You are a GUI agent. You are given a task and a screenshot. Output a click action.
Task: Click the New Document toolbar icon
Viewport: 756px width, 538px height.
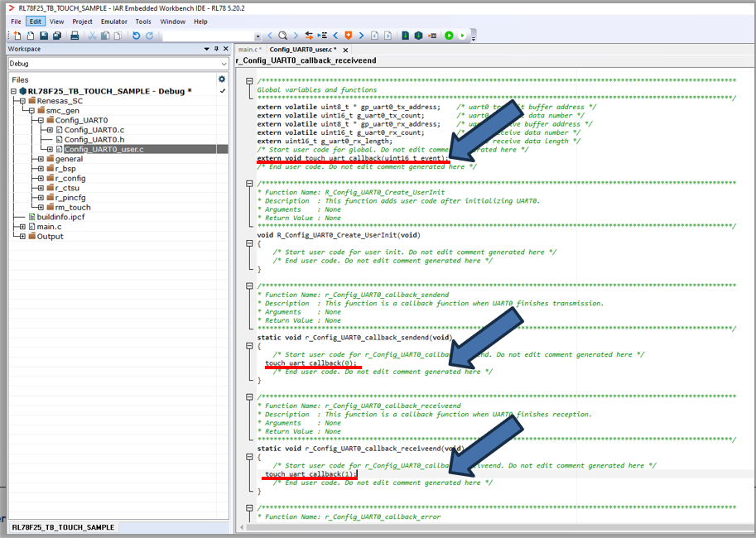(x=17, y=36)
